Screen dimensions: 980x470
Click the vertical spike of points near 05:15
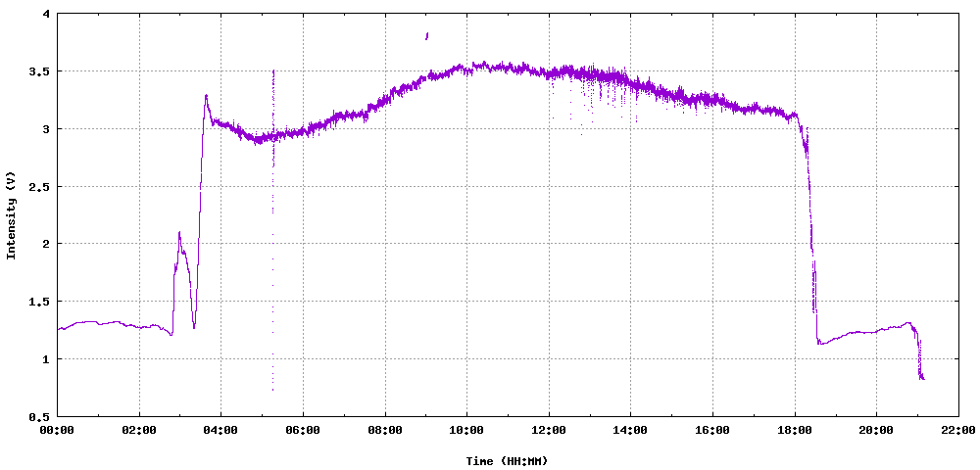(273, 230)
